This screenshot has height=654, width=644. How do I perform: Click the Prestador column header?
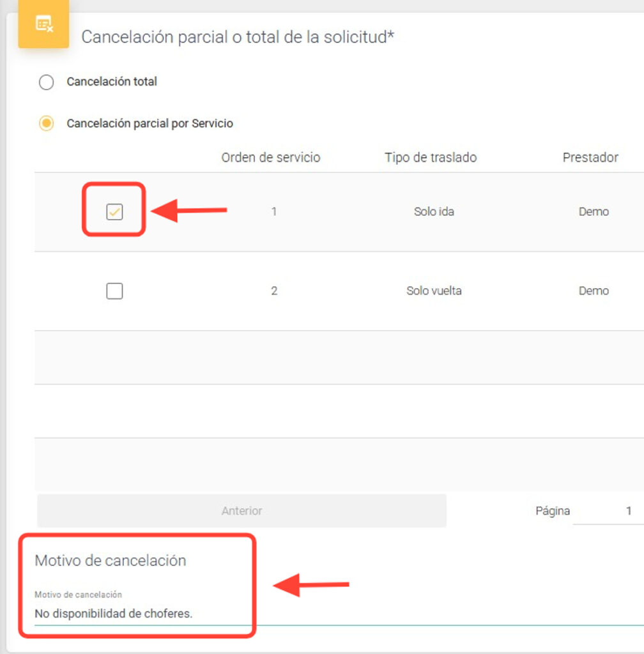[x=590, y=157]
